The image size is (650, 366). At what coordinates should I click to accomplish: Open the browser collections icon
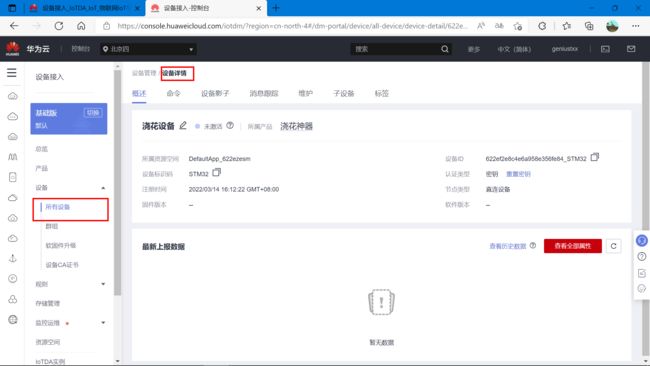click(589, 26)
